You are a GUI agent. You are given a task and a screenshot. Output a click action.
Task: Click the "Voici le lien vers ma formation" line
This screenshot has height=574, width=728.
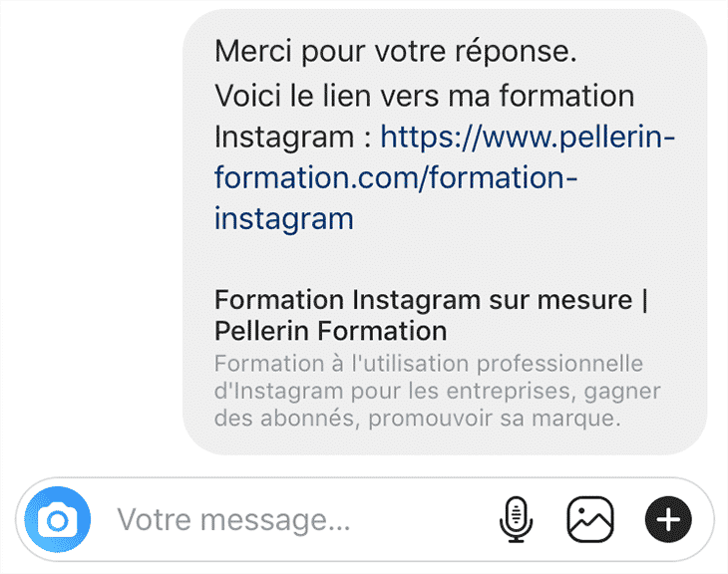point(424,96)
